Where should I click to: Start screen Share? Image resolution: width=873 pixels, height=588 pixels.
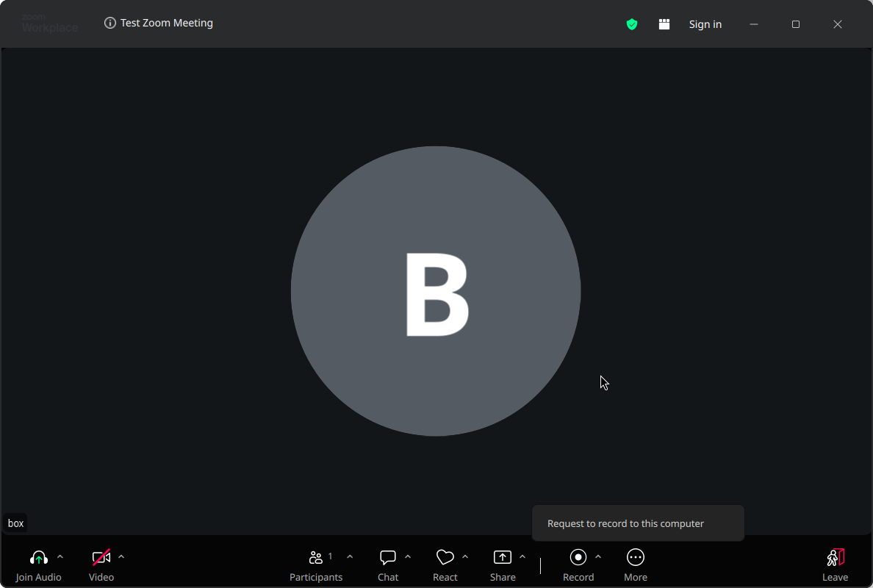[x=502, y=565]
